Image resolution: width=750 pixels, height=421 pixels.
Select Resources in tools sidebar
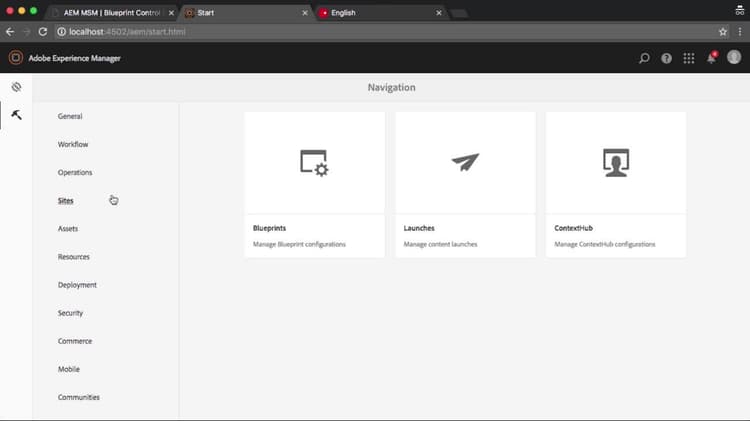pyautogui.click(x=74, y=257)
